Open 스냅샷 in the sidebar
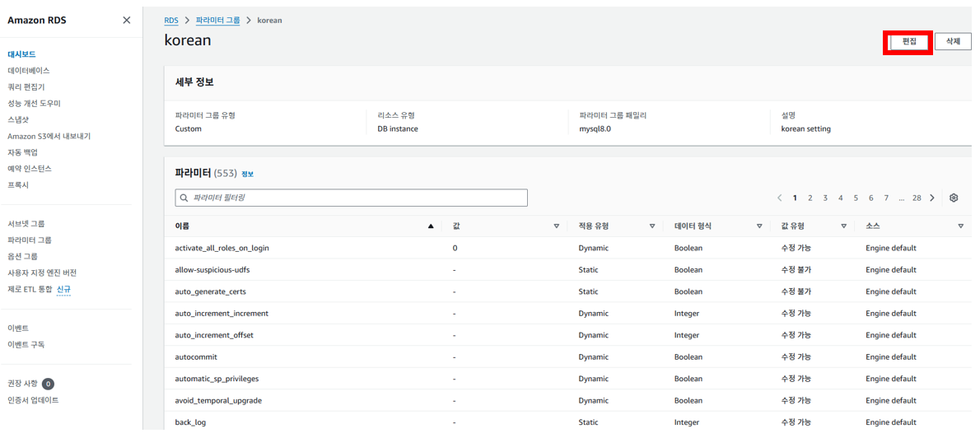The height and width of the screenshot is (438, 980). 18,119
